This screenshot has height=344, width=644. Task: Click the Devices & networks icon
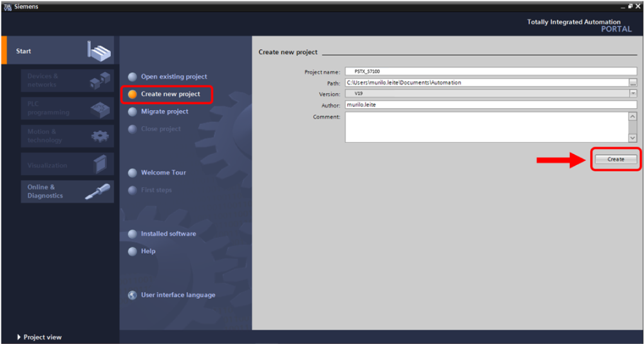point(100,81)
